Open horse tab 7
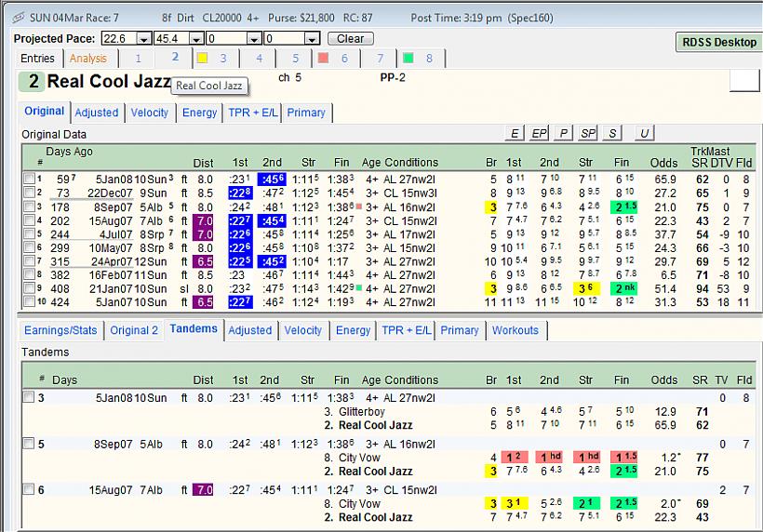Image resolution: width=763 pixels, height=532 pixels. pos(380,59)
